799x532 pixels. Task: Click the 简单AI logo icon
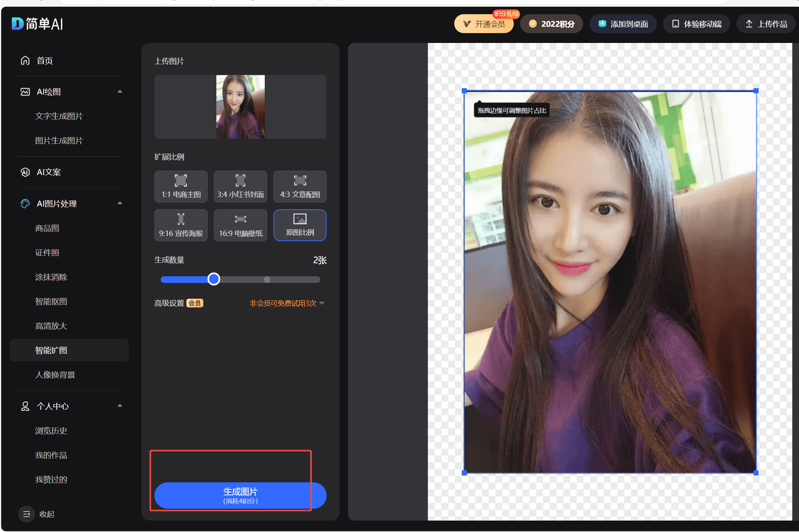pyautogui.click(x=18, y=24)
